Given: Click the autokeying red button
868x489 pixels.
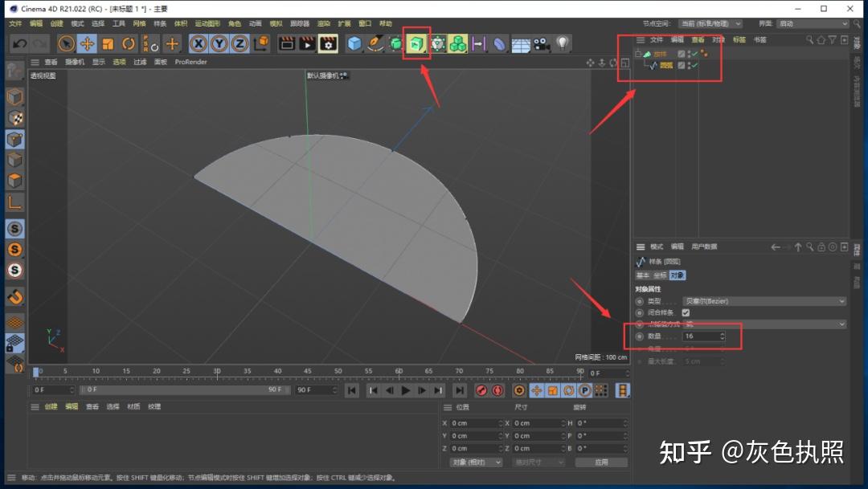Looking at the screenshot, I should [497, 390].
